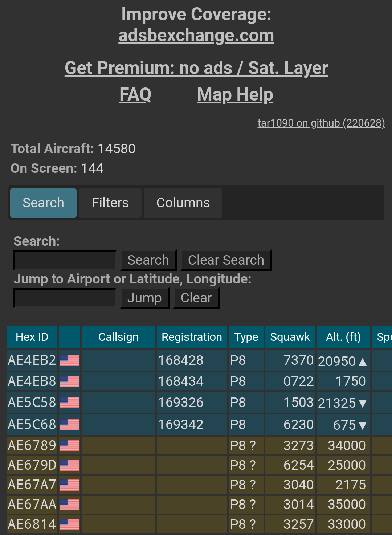The width and height of the screenshot is (392, 535).
Task: Open the Columns tab
Action: pyautogui.click(x=183, y=203)
